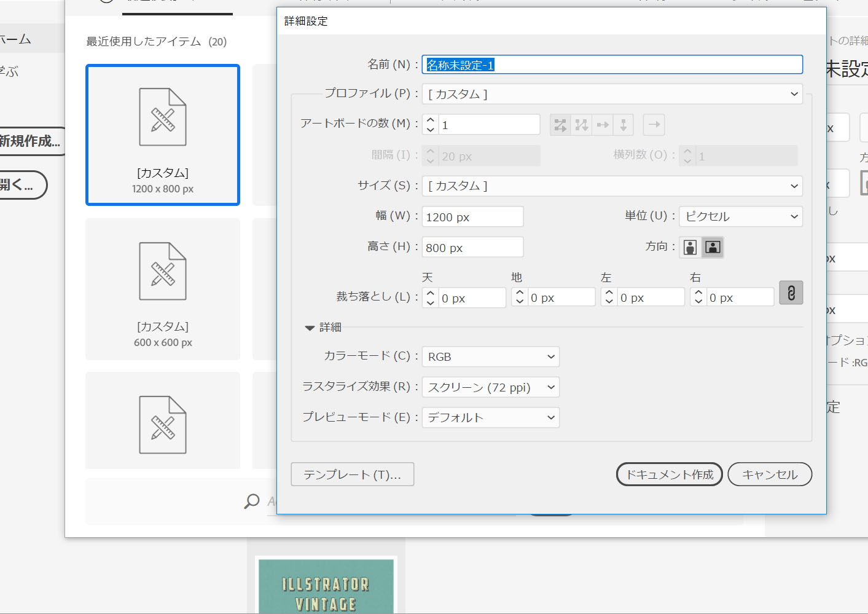Open the 単位 units dropdown
The image size is (868, 614).
[740, 217]
